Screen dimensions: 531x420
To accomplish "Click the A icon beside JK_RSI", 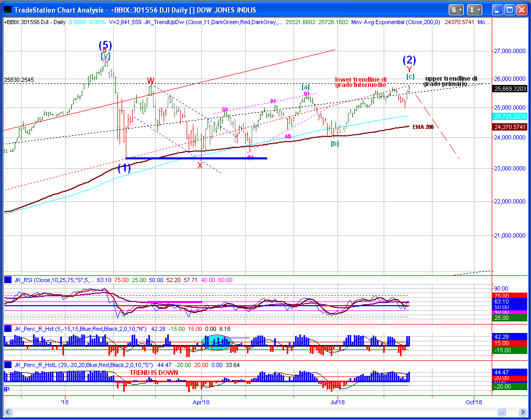I will click(x=8, y=280).
